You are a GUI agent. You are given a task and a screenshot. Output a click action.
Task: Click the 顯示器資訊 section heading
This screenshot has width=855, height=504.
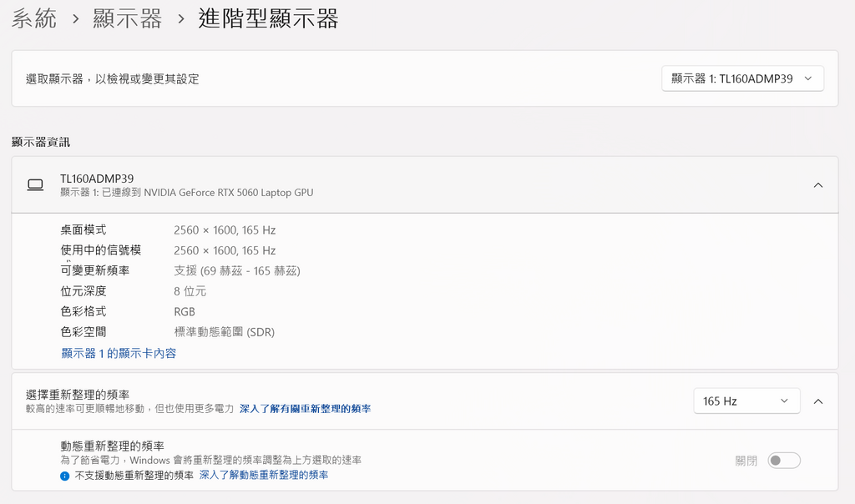pyautogui.click(x=41, y=142)
